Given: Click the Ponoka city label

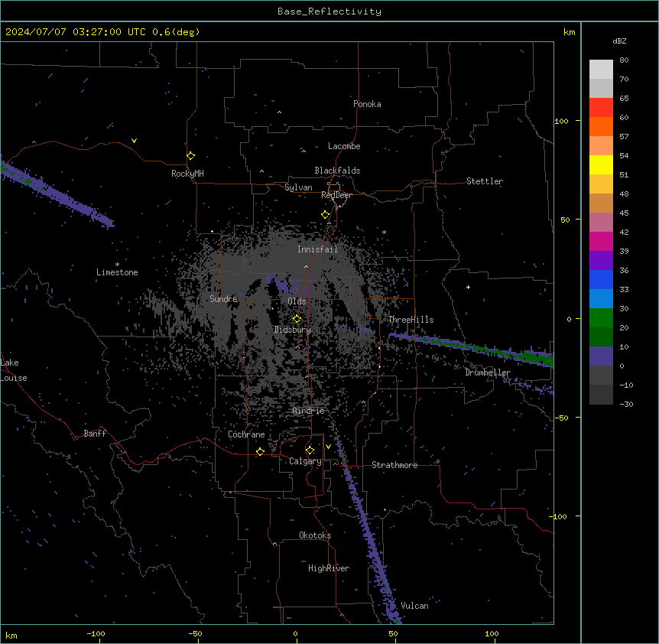Looking at the screenshot, I should [367, 104].
